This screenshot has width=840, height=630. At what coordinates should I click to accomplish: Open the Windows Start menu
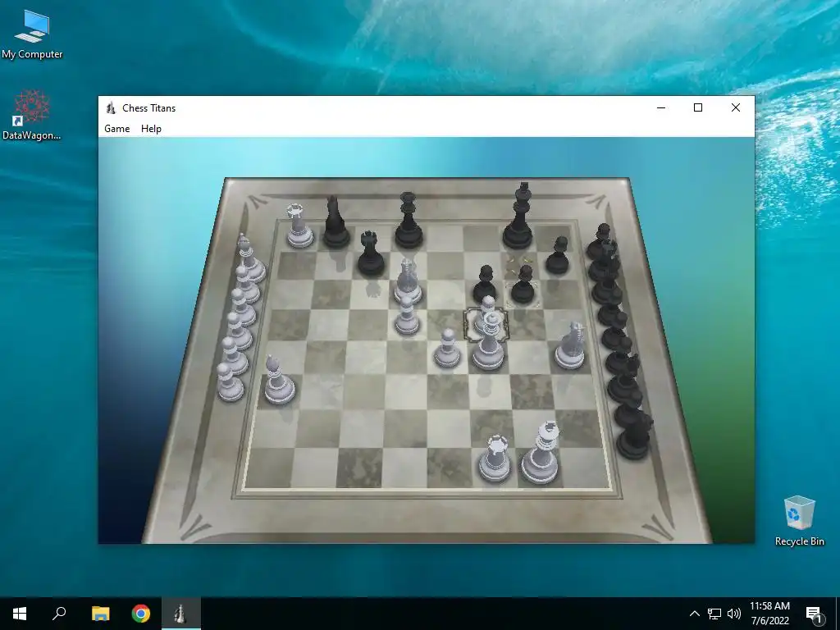[20, 614]
